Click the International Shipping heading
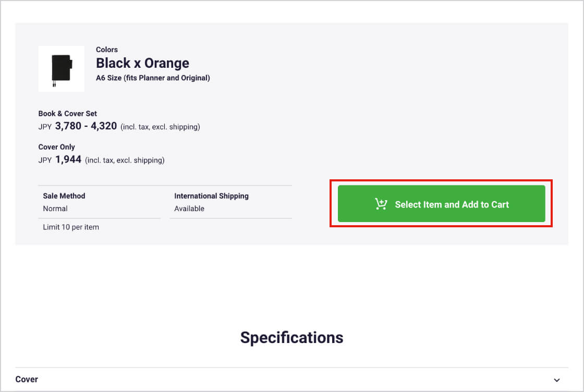584x392 pixels. tap(211, 196)
